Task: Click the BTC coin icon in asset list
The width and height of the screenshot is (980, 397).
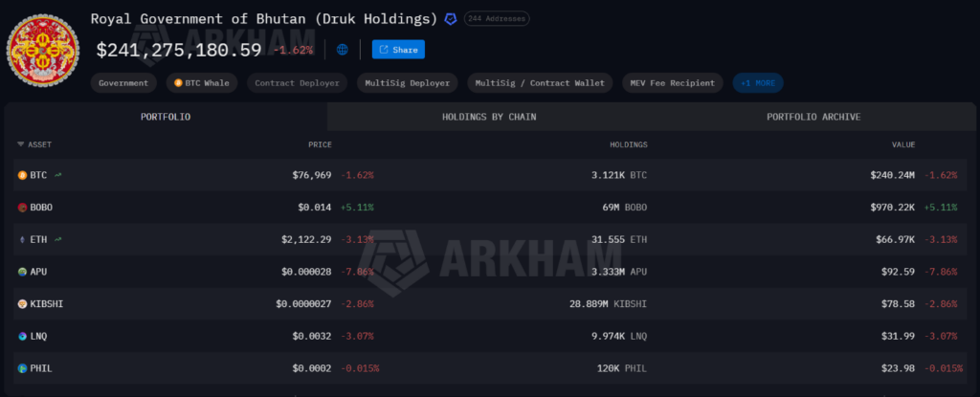Action: [x=23, y=175]
